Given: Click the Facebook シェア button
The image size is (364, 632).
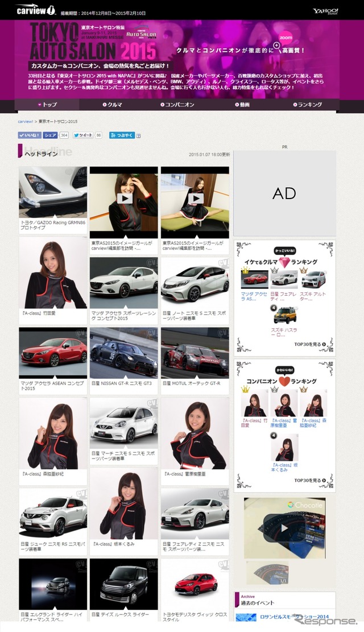Looking at the screenshot, I should pyautogui.click(x=51, y=135).
